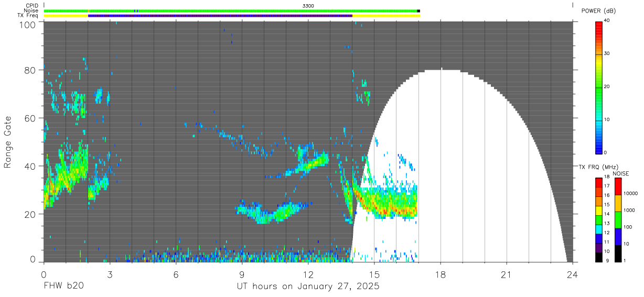Click the 6 hour tick label
Screen dimensions: 644x297
176,274
